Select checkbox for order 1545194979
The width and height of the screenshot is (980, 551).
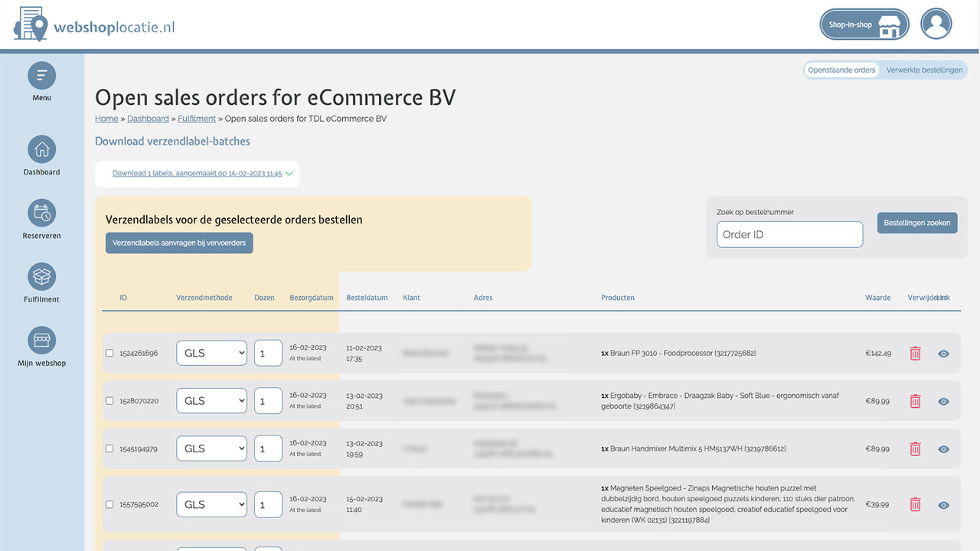coord(109,448)
